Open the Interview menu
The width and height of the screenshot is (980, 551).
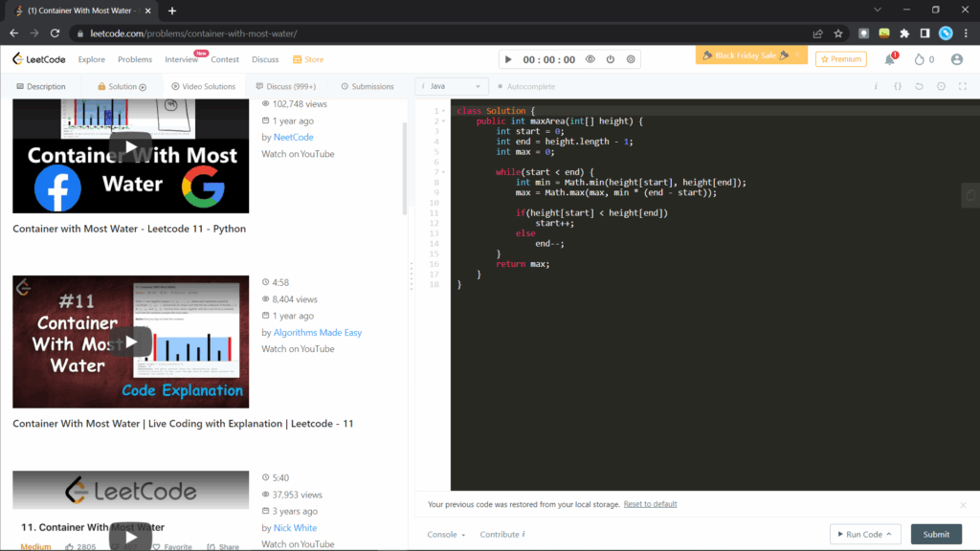coord(181,59)
